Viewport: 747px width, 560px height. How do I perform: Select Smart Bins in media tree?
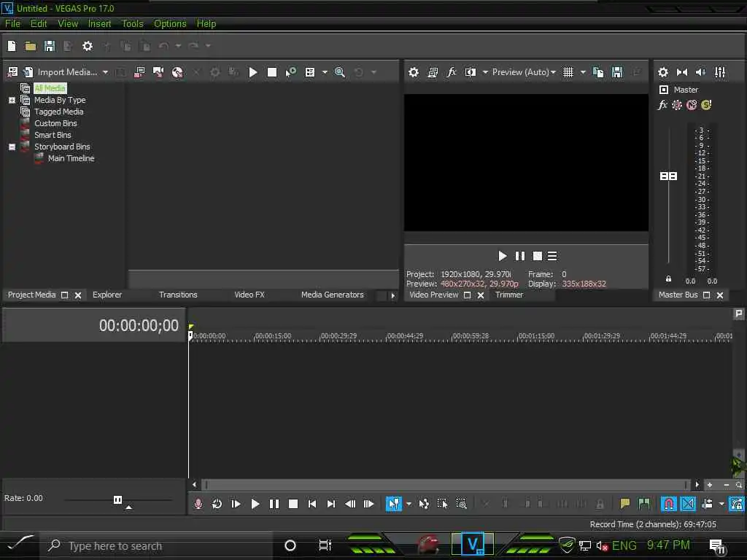click(53, 135)
